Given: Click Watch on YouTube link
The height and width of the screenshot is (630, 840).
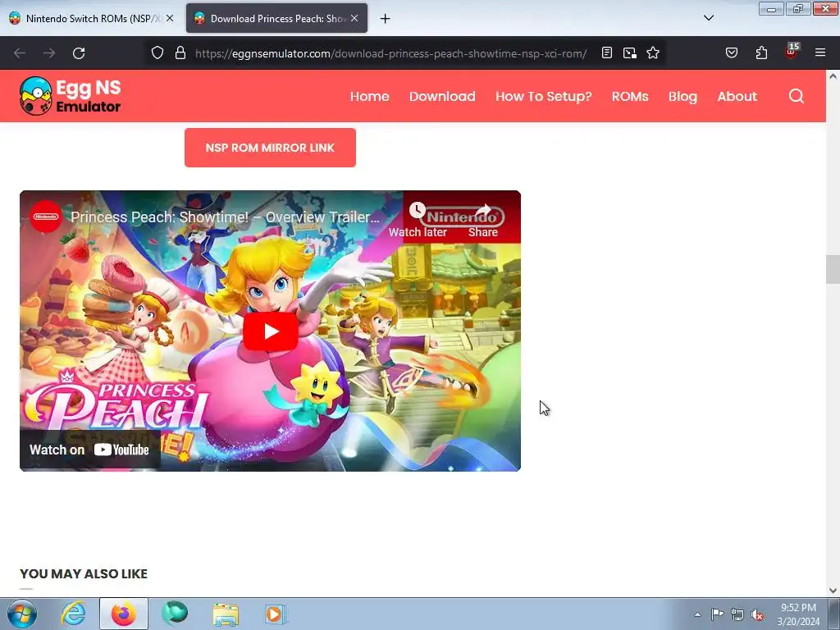Looking at the screenshot, I should click(x=89, y=450).
